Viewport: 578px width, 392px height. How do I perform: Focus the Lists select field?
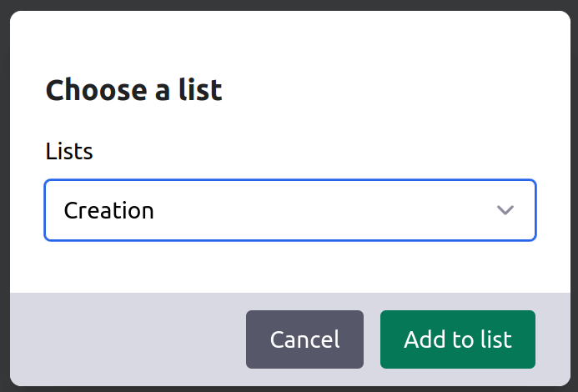(289, 210)
